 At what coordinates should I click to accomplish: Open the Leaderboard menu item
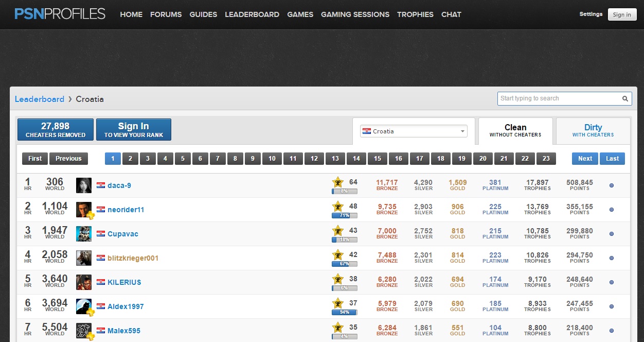point(252,14)
